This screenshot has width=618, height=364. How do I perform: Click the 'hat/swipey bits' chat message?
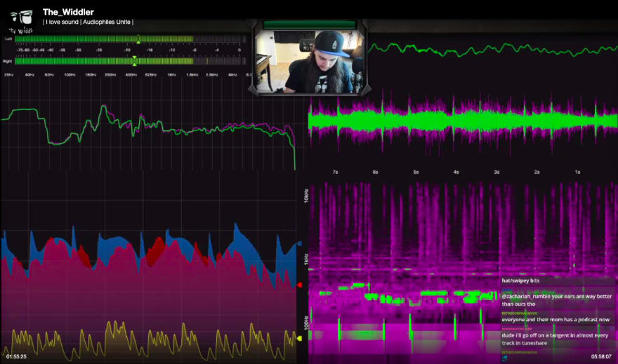pos(520,281)
